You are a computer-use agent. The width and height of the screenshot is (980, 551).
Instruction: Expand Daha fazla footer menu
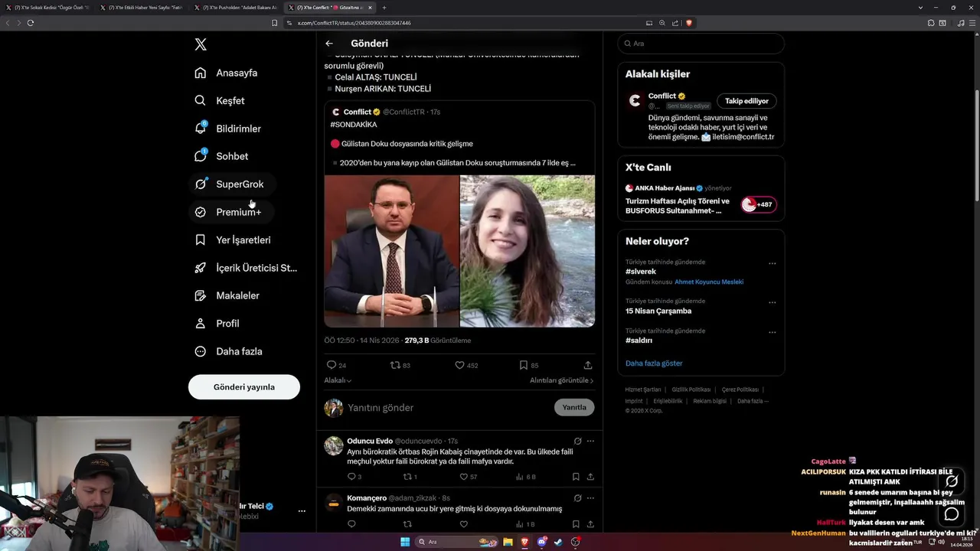click(x=753, y=401)
